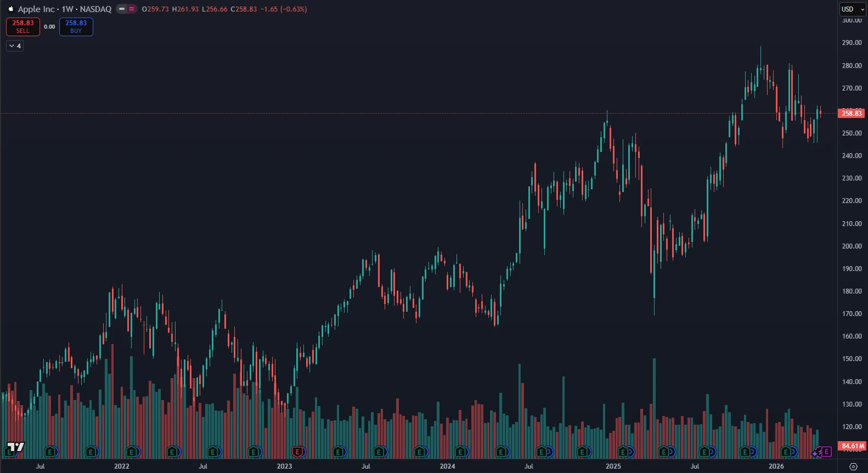Image resolution: width=868 pixels, height=473 pixels.
Task: Open the last earnings marker before Jul 2022
Action: (x=172, y=452)
